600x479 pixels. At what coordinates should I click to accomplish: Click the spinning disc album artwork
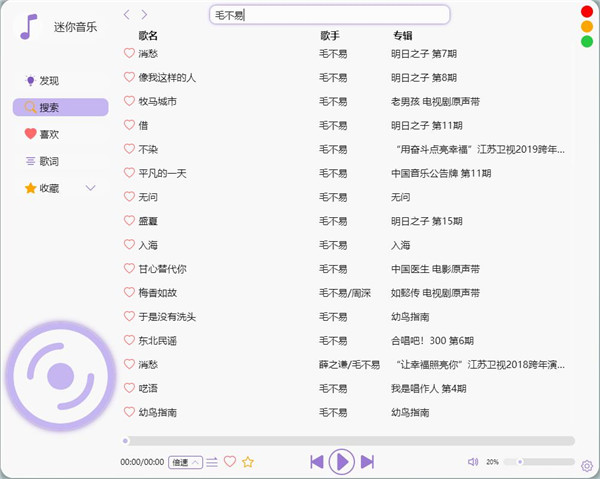click(x=60, y=376)
